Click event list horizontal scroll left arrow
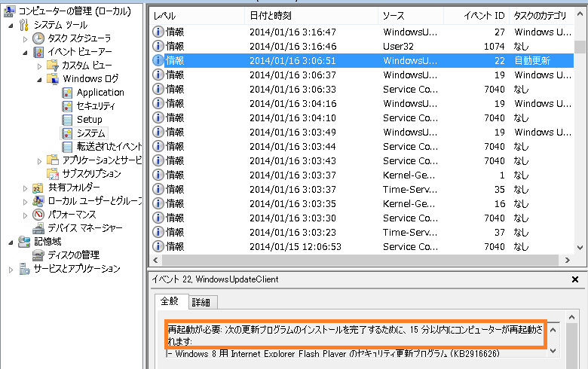The height and width of the screenshot is (369, 588). [x=155, y=260]
